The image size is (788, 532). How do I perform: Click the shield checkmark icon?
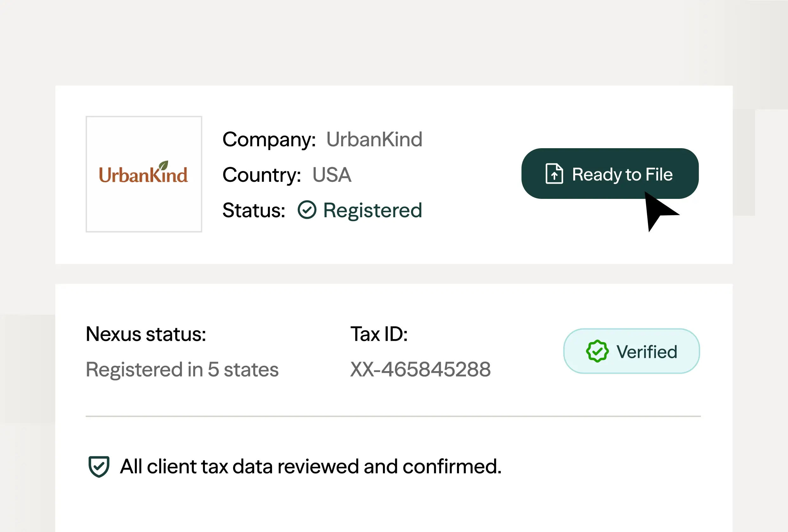[x=99, y=466]
